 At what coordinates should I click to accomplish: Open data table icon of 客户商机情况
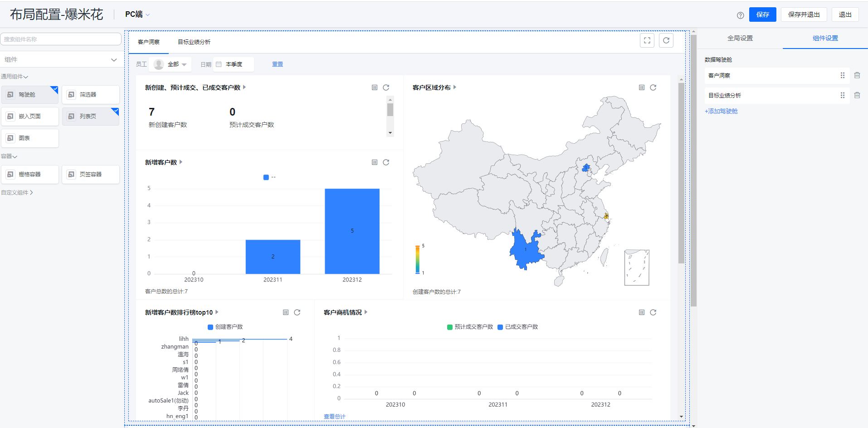(642, 312)
